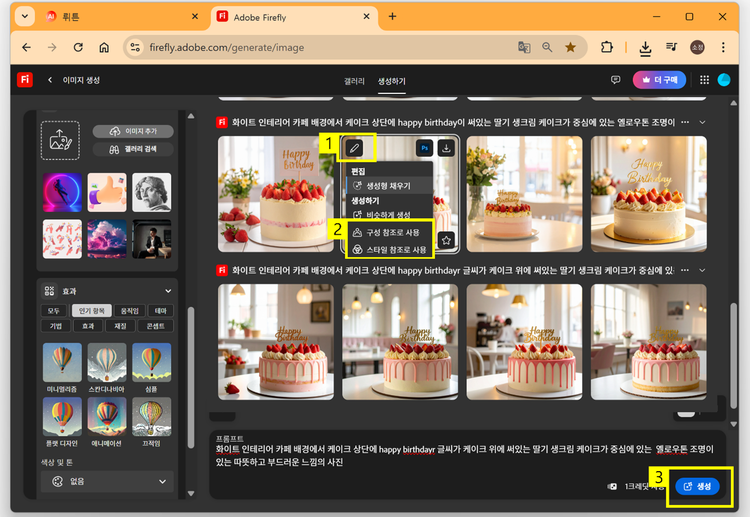This screenshot has height=517, width=750.
Task: Select the 인기 항목 effect filter
Action: point(92,311)
